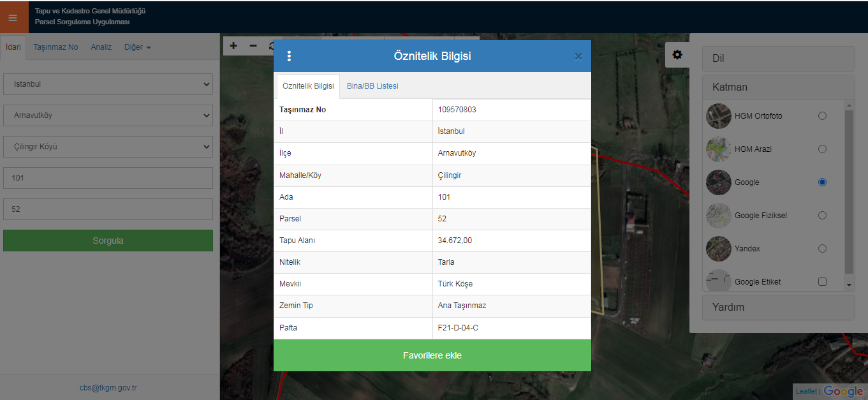The width and height of the screenshot is (868, 400).
Task: Open the Diğer dropdown menu
Action: click(x=137, y=47)
